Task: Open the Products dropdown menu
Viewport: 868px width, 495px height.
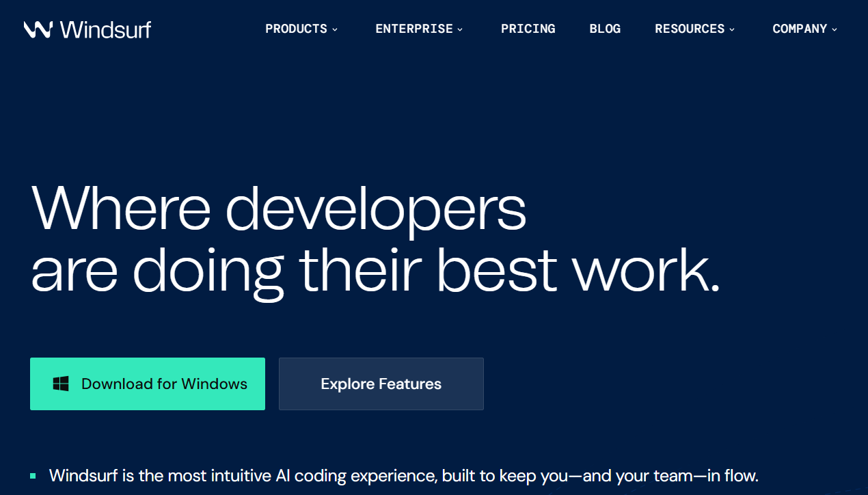Action: 301,29
